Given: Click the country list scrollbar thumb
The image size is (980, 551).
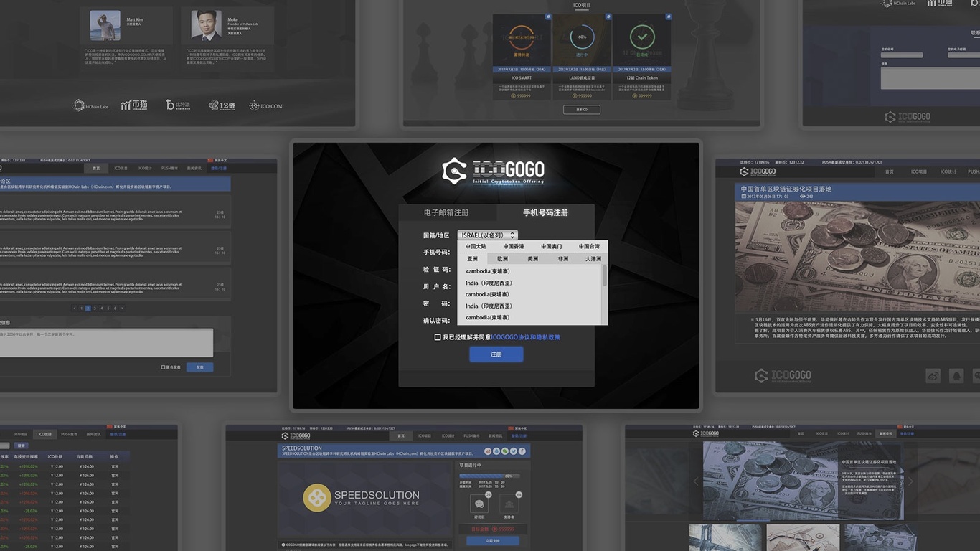Looking at the screenshot, I should [605, 275].
